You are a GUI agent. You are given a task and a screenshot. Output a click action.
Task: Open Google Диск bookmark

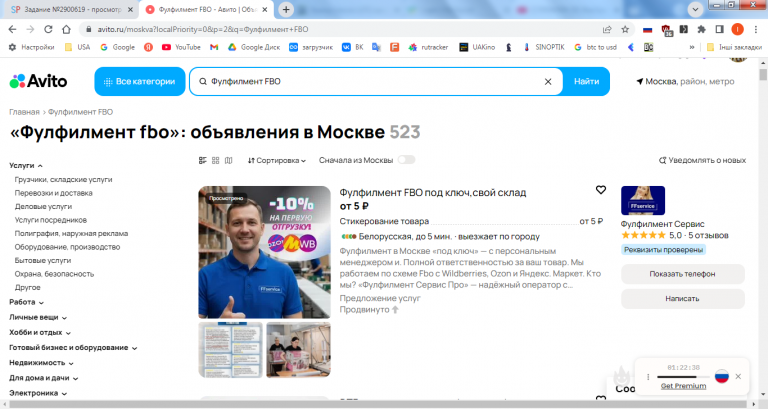pos(254,47)
